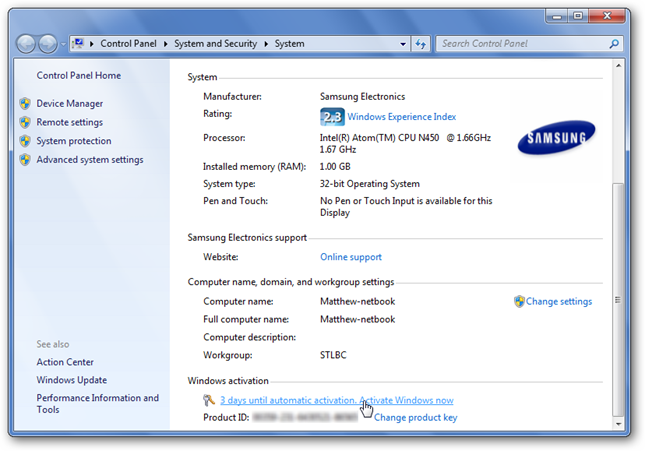Minimize the System window

click(x=557, y=16)
